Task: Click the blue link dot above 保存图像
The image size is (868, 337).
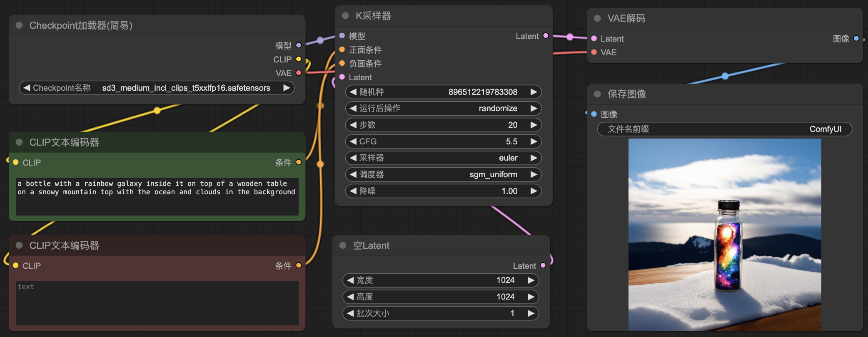Action: (x=725, y=76)
